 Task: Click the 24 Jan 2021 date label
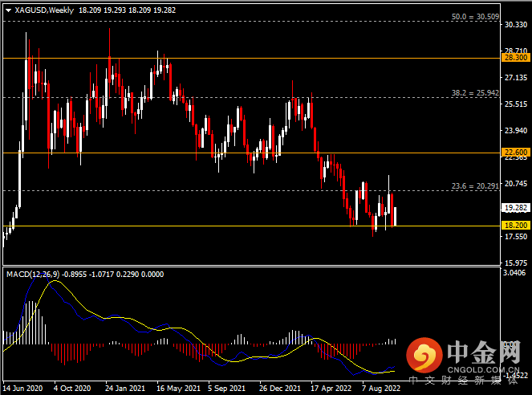click(125, 389)
